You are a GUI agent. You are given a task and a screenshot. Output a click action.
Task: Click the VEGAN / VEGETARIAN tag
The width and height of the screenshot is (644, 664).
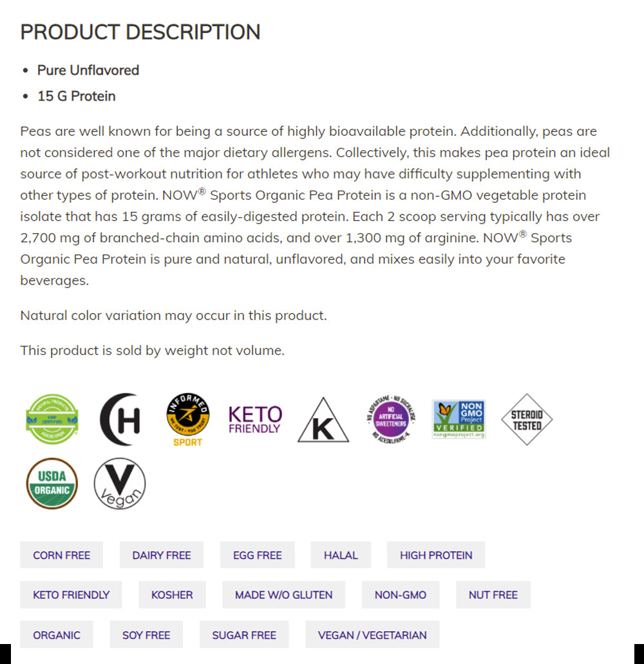(x=372, y=635)
